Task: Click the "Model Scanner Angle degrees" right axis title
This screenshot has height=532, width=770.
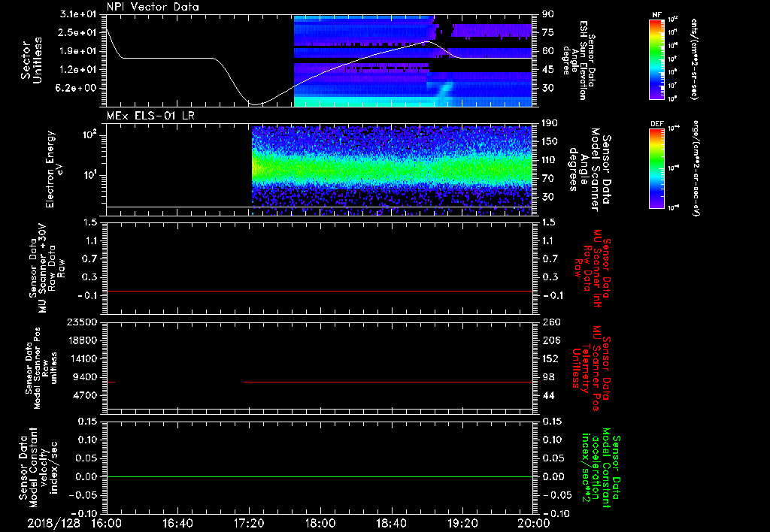Action: [x=590, y=170]
